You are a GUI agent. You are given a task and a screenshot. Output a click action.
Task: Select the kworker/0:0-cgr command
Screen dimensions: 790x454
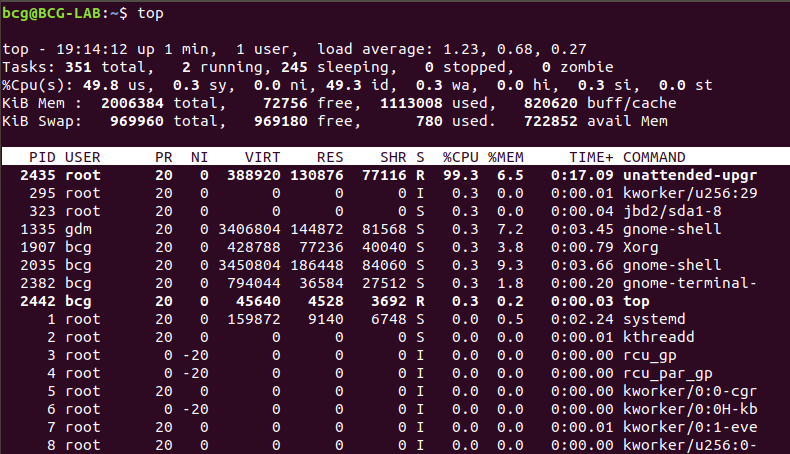pos(690,392)
